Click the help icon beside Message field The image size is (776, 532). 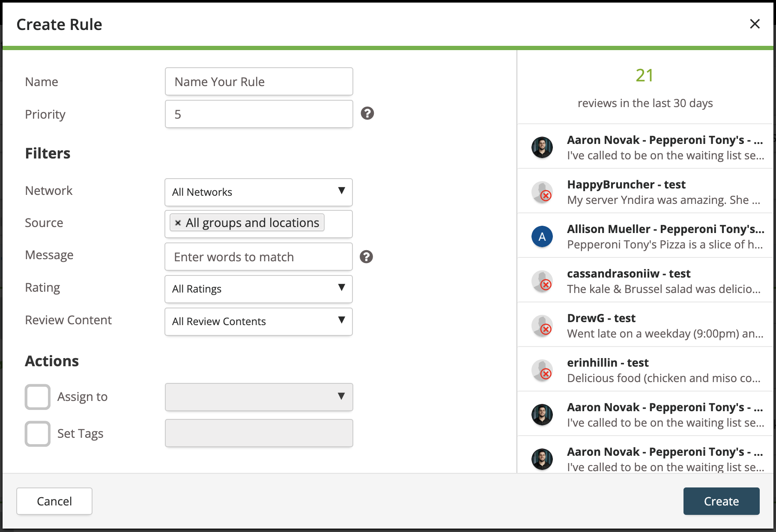click(366, 257)
